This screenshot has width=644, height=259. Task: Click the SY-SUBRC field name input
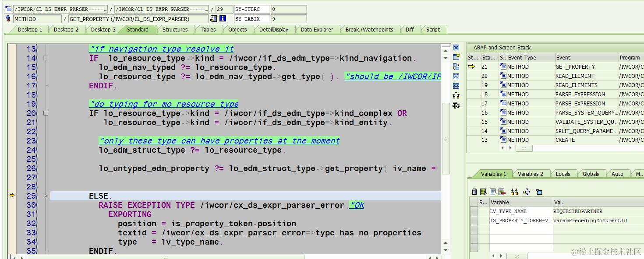tap(251, 9)
